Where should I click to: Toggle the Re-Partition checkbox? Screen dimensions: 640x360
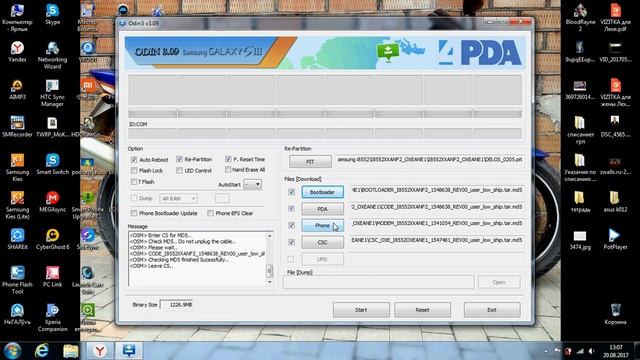[x=179, y=159]
